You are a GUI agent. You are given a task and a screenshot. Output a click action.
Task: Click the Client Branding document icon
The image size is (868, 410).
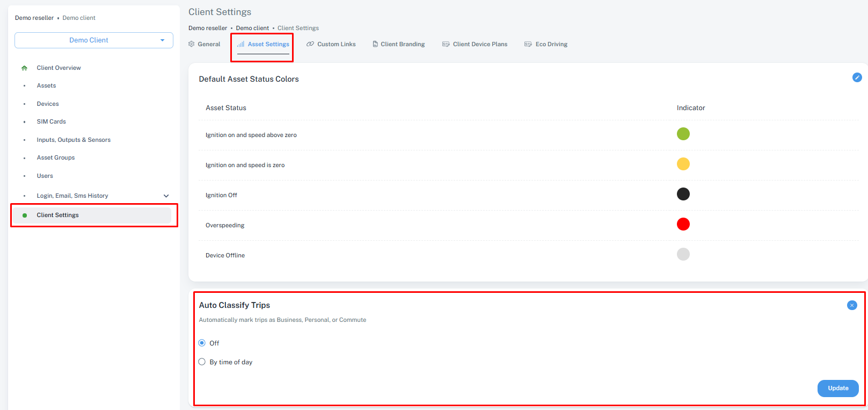point(375,44)
